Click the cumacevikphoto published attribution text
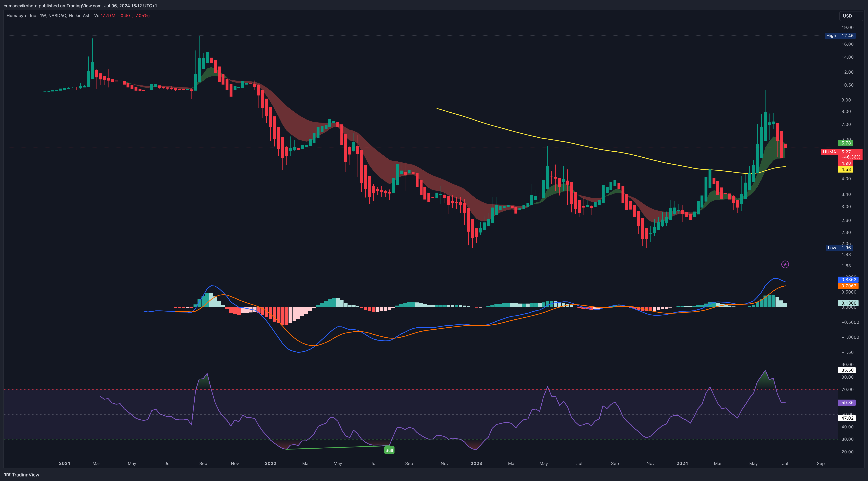Viewport: 868px width, 481px height. point(80,5)
